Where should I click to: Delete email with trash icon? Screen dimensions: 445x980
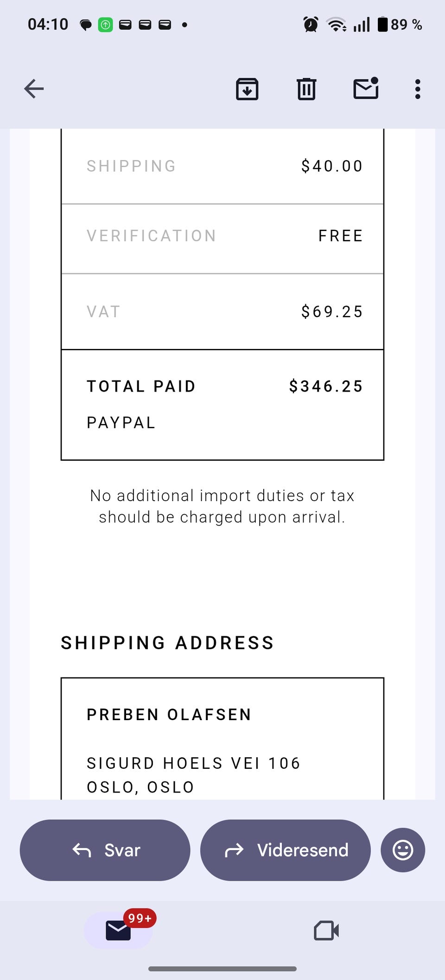306,89
